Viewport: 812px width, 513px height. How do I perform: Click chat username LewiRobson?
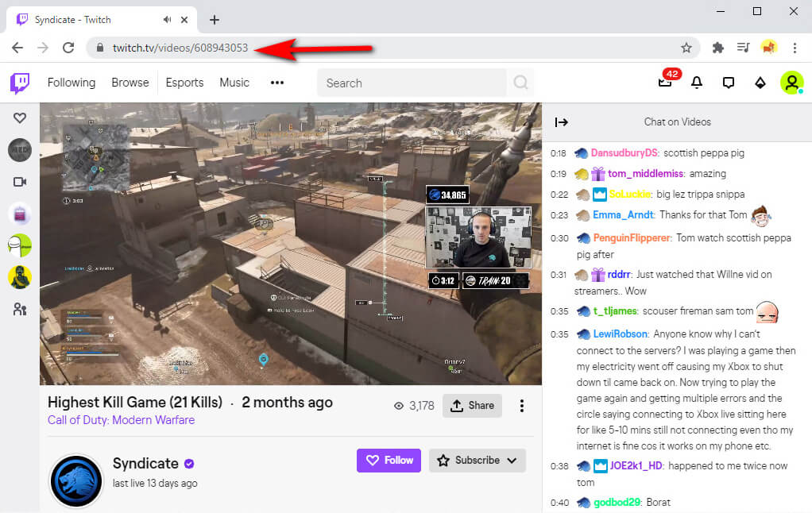click(621, 334)
